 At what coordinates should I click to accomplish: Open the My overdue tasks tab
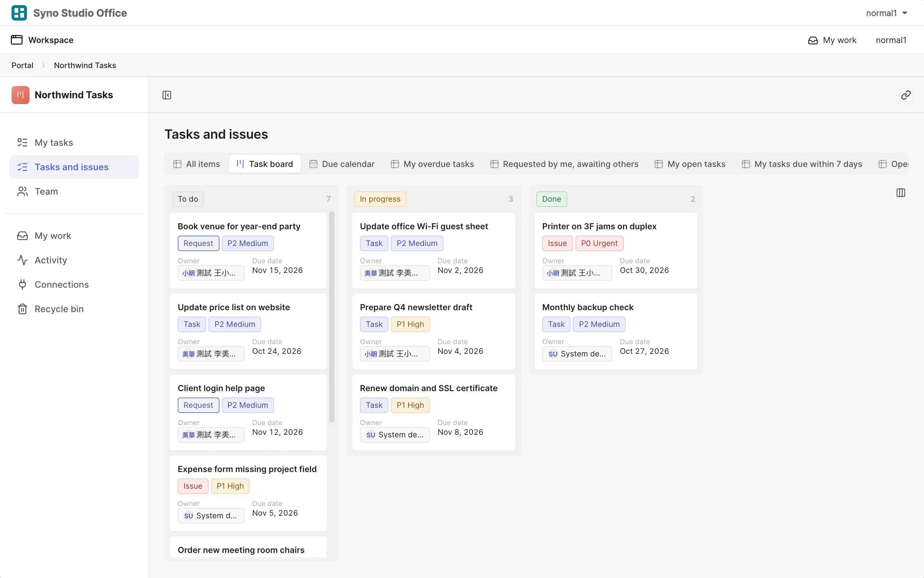432,164
